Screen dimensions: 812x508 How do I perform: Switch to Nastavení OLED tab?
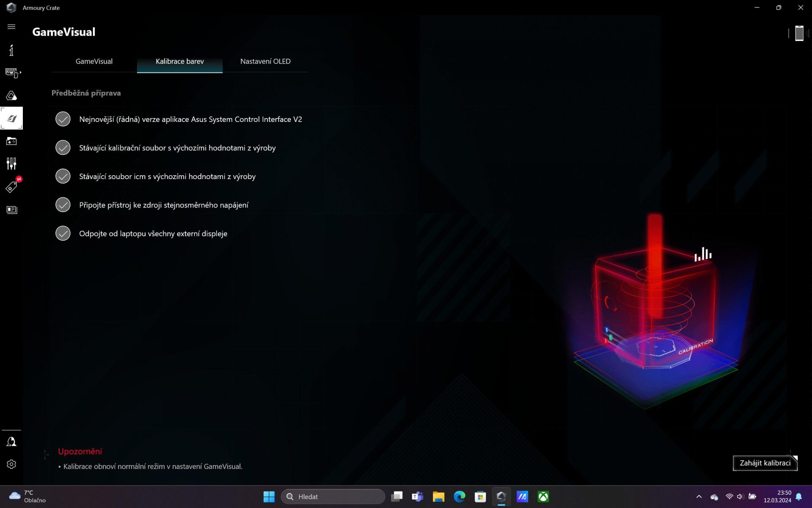[265, 61]
